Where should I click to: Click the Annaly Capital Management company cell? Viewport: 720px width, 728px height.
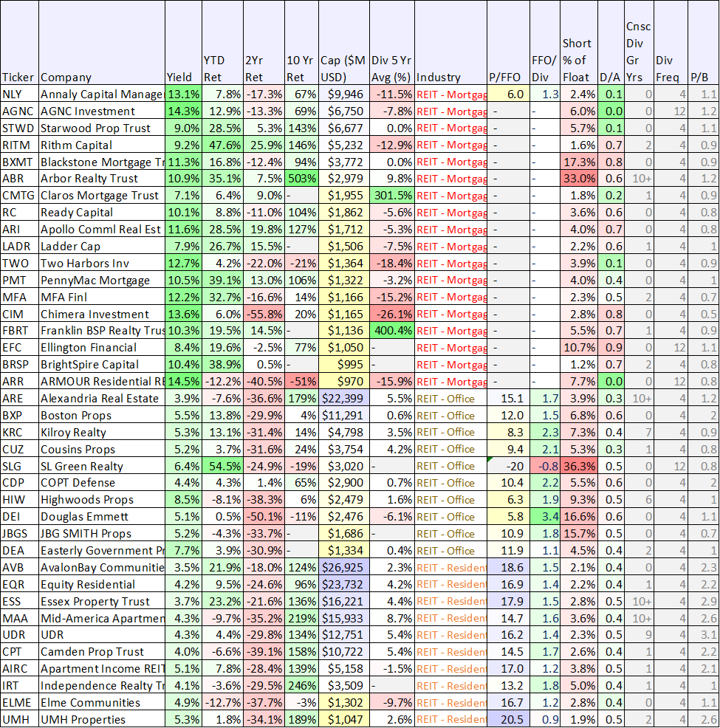click(102, 94)
